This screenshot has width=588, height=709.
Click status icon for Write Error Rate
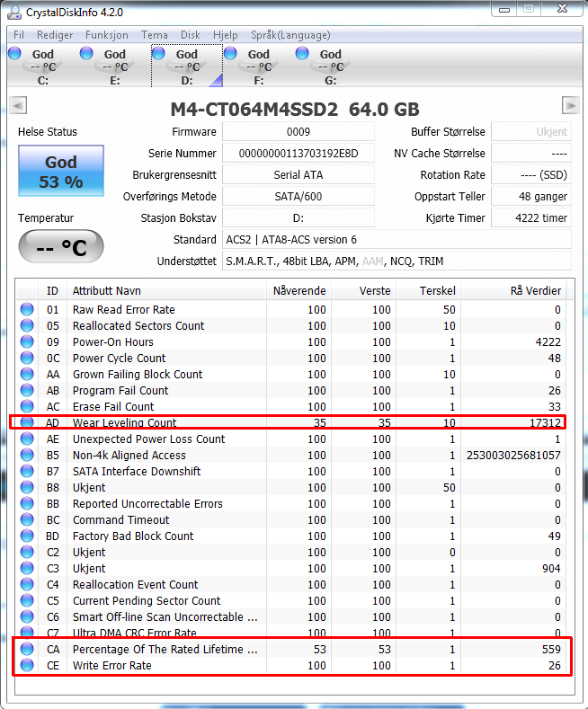tap(27, 666)
